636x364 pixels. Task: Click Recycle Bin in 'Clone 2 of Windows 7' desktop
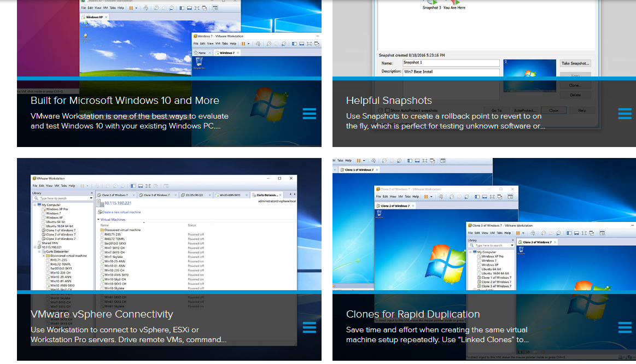click(379, 214)
